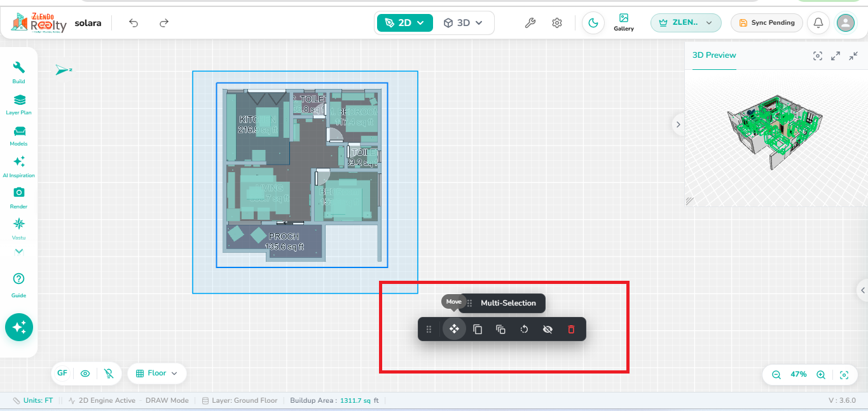The height and width of the screenshot is (411, 868).
Task: Click the teal AI sparkle floating button
Action: coord(19,327)
